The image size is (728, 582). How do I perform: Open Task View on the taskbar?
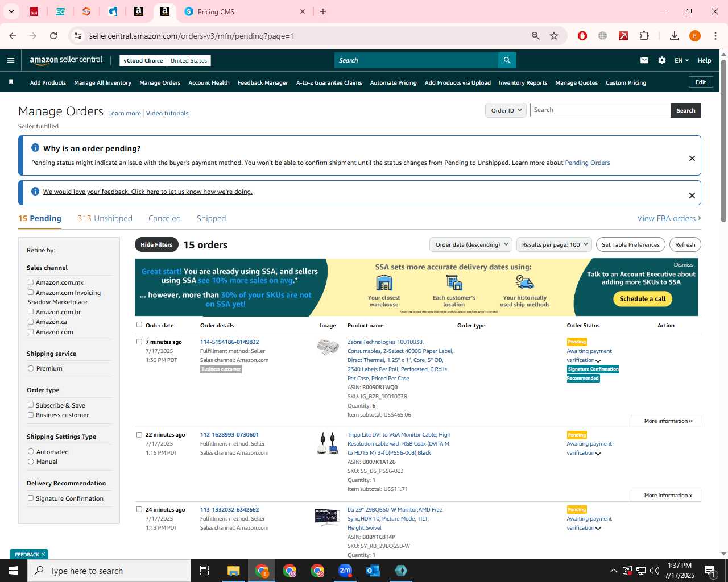pyautogui.click(x=205, y=571)
